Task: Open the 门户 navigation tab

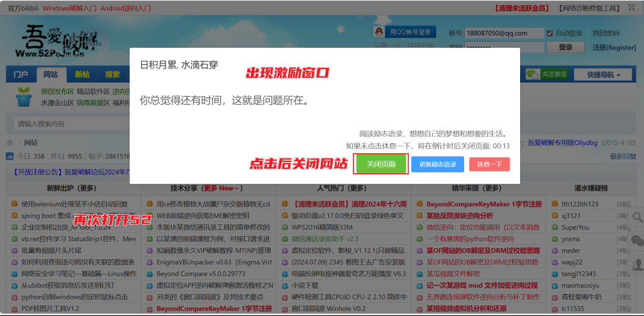Action: 21,75
